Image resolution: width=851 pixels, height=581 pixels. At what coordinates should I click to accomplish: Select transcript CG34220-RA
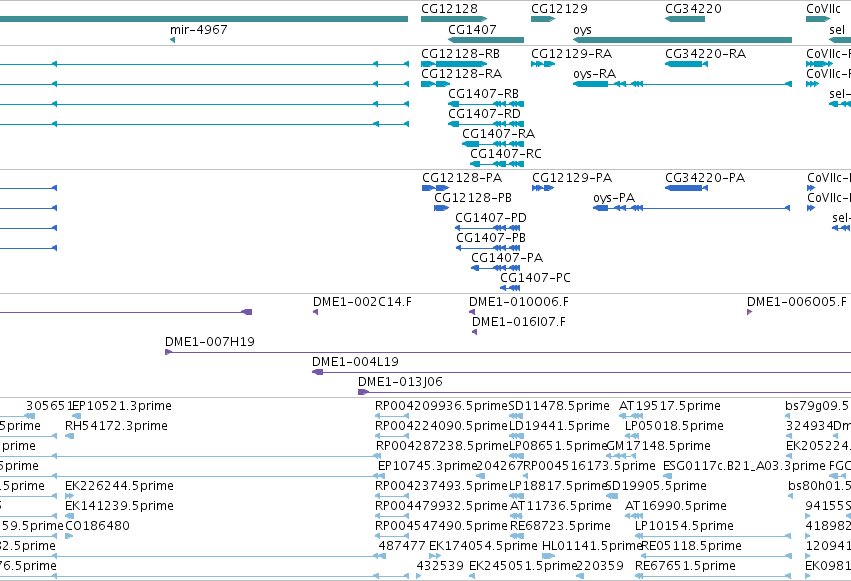pyautogui.click(x=706, y=54)
